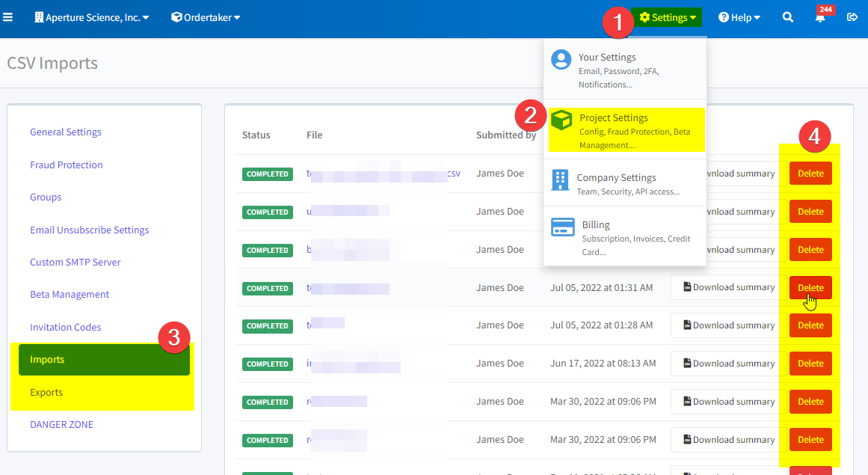
Task: Open Invitation Codes in sidebar
Action: click(65, 327)
